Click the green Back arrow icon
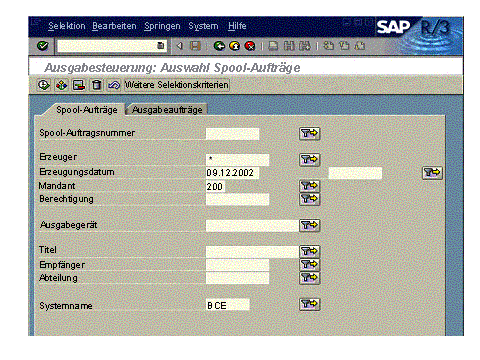The height and width of the screenshot is (360, 480). pyautogui.click(x=219, y=46)
